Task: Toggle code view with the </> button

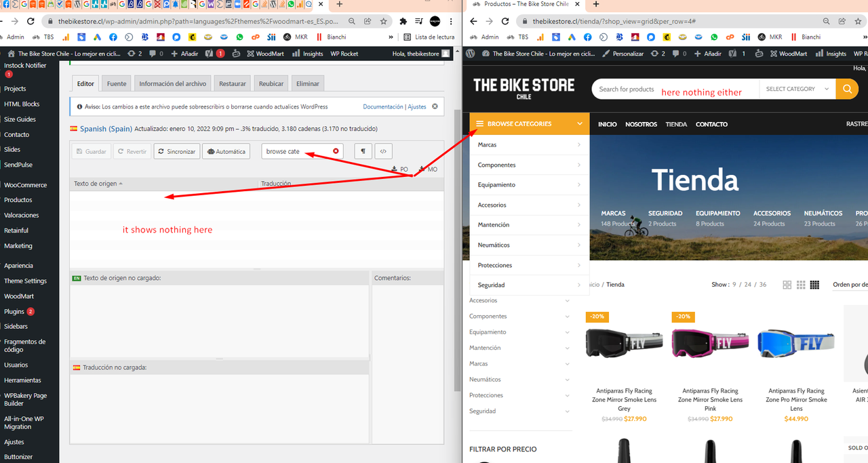Action: 383,151
